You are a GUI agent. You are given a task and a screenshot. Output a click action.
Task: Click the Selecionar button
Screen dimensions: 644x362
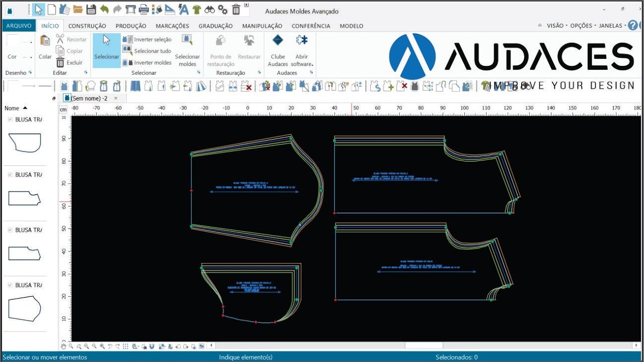107,50
